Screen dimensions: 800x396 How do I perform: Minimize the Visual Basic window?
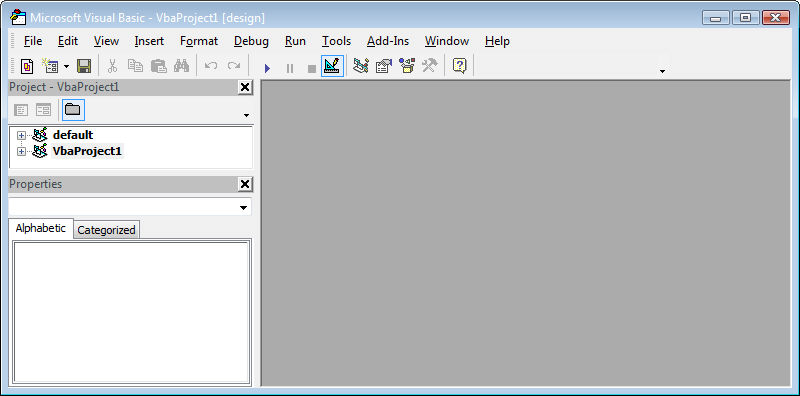(x=716, y=18)
